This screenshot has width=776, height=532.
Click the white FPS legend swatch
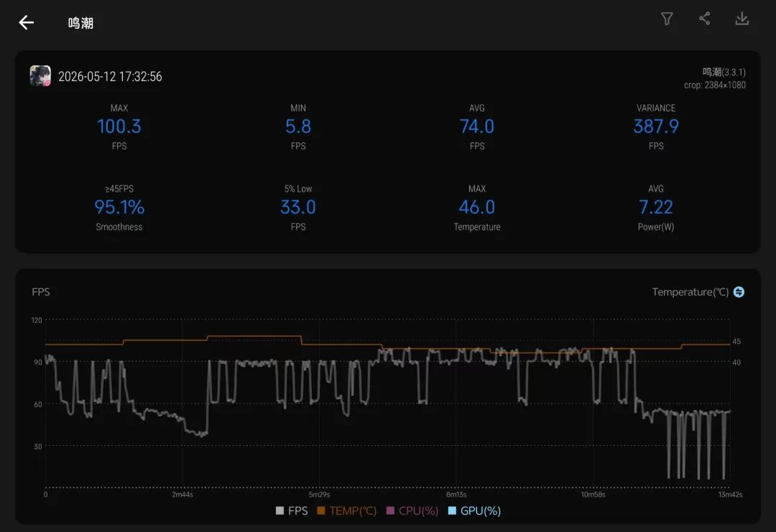click(280, 510)
